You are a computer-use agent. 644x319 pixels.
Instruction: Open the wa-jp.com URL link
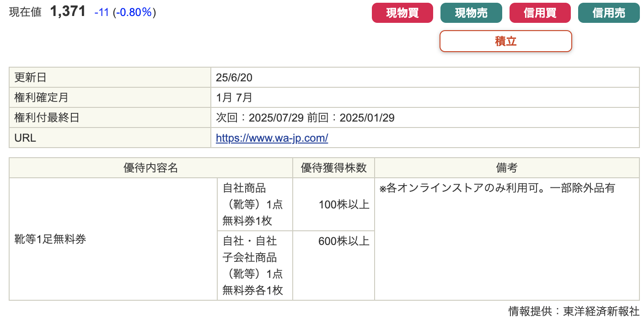pos(272,138)
